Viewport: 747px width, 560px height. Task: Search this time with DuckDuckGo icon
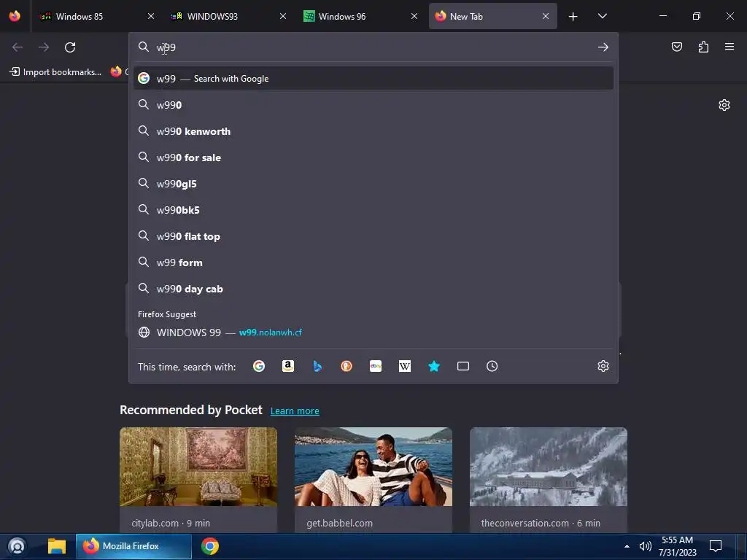[x=347, y=366]
